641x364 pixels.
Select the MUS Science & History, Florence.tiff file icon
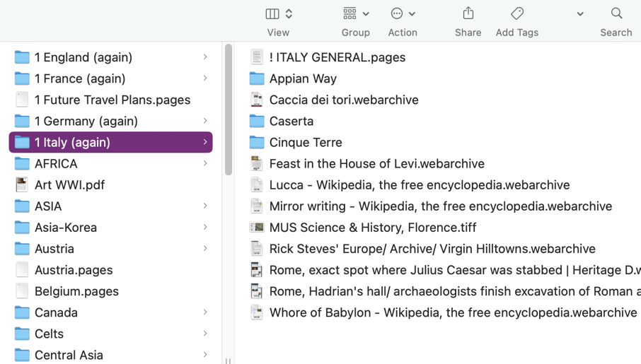257,228
